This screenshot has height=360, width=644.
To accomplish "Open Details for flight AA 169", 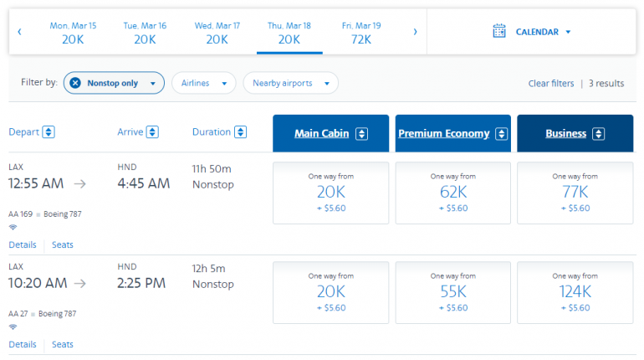I will click(22, 244).
